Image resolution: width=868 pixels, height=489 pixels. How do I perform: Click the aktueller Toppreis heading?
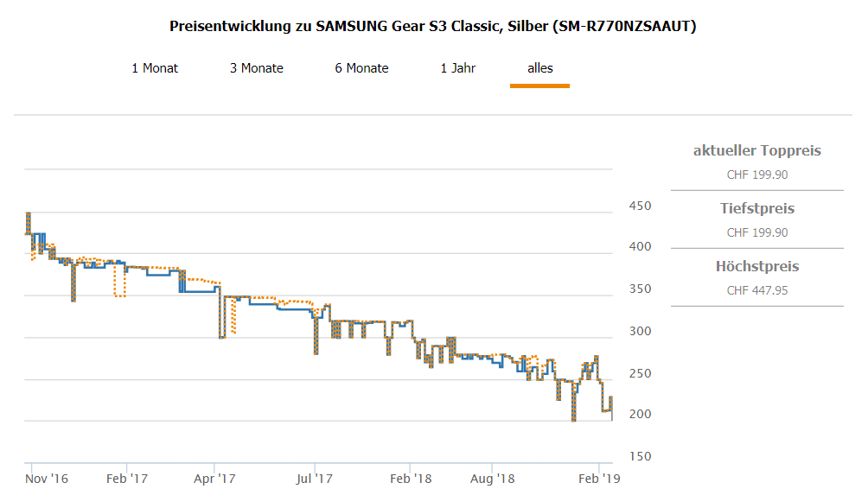pos(757,151)
